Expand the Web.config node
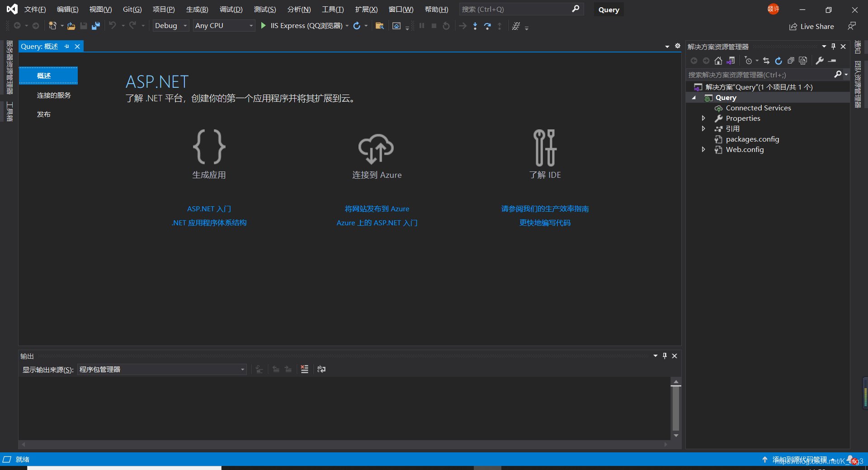The image size is (868, 470). click(x=703, y=149)
